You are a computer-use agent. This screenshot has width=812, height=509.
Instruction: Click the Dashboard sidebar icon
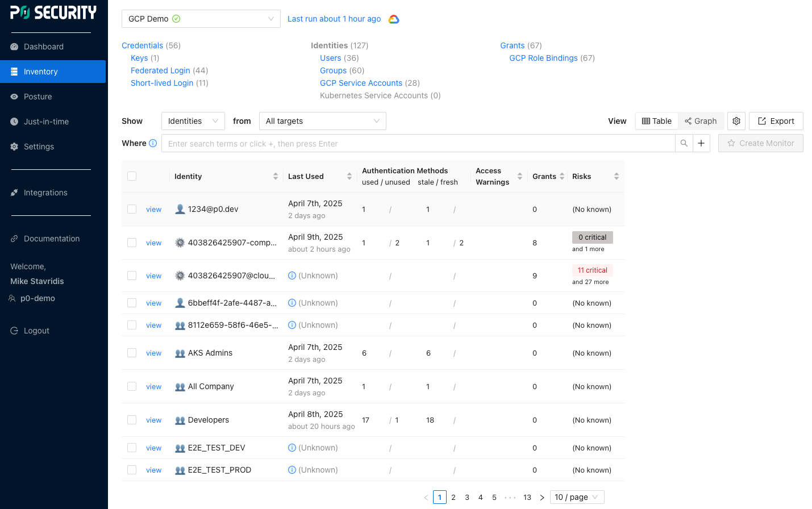14,47
